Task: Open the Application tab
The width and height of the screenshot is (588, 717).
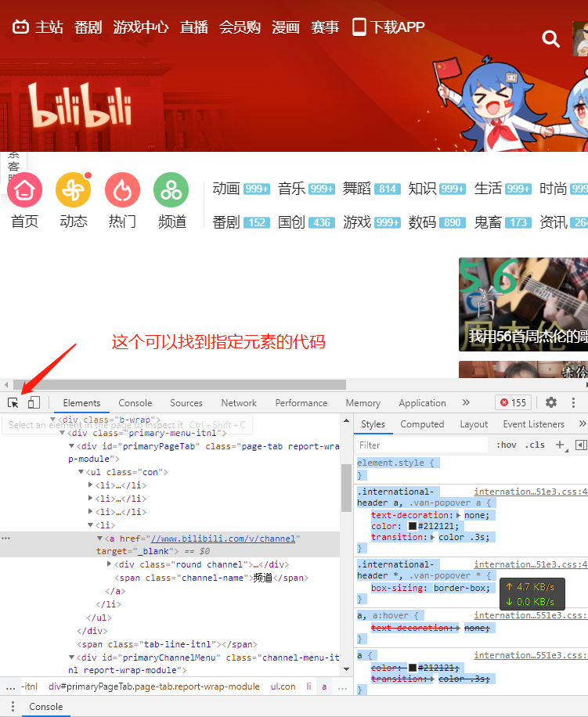Action: point(422,403)
